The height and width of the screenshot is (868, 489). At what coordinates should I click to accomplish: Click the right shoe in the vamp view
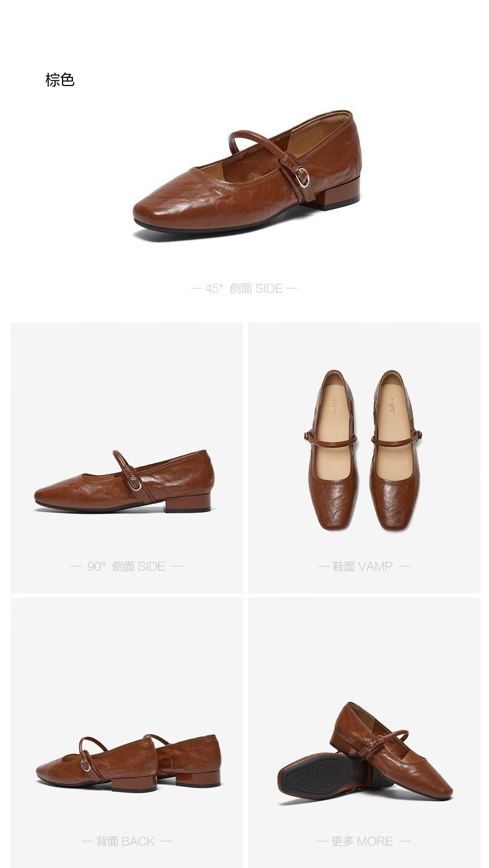tap(396, 450)
